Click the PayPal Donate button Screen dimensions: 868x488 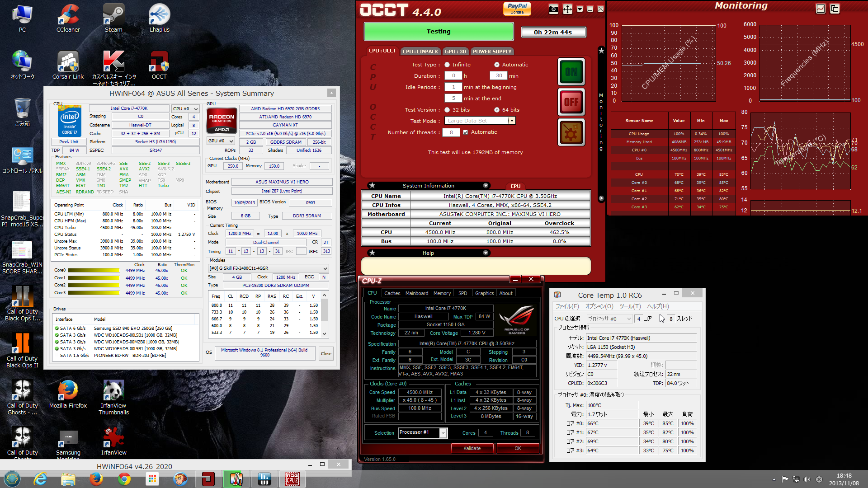point(517,9)
